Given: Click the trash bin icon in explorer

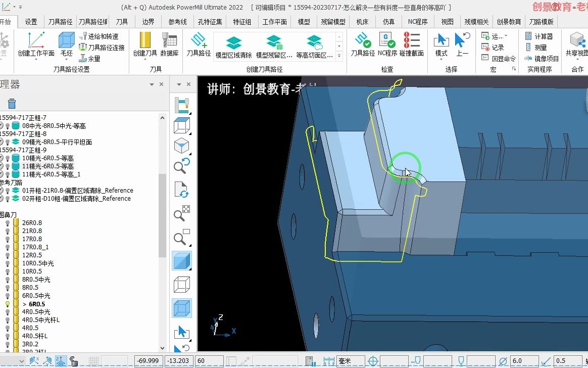Looking at the screenshot, I should point(12,103).
